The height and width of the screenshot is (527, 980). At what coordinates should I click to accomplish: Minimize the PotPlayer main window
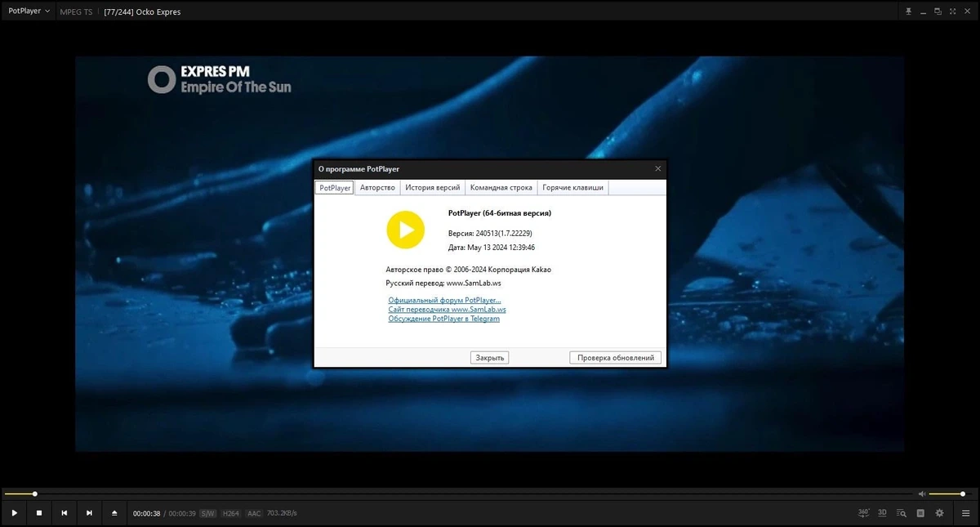tap(924, 11)
